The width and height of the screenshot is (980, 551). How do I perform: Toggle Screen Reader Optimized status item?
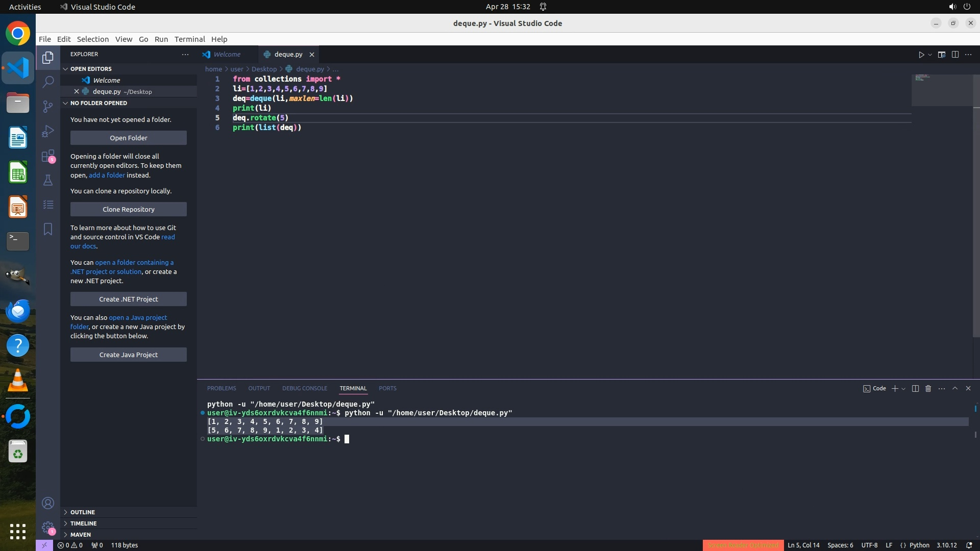[743, 545]
